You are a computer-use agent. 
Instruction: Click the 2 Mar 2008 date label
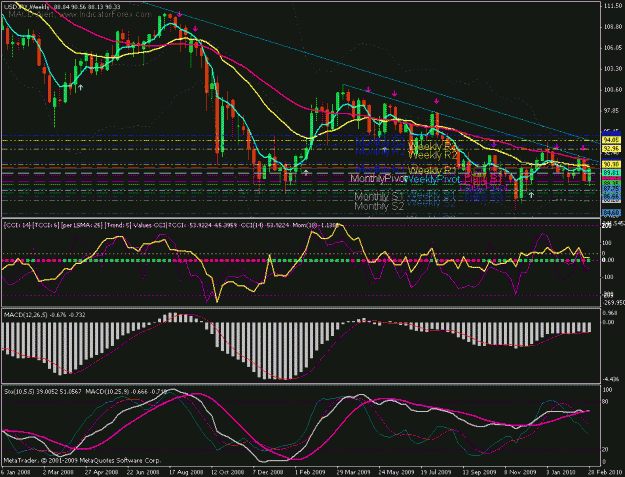[x=58, y=472]
